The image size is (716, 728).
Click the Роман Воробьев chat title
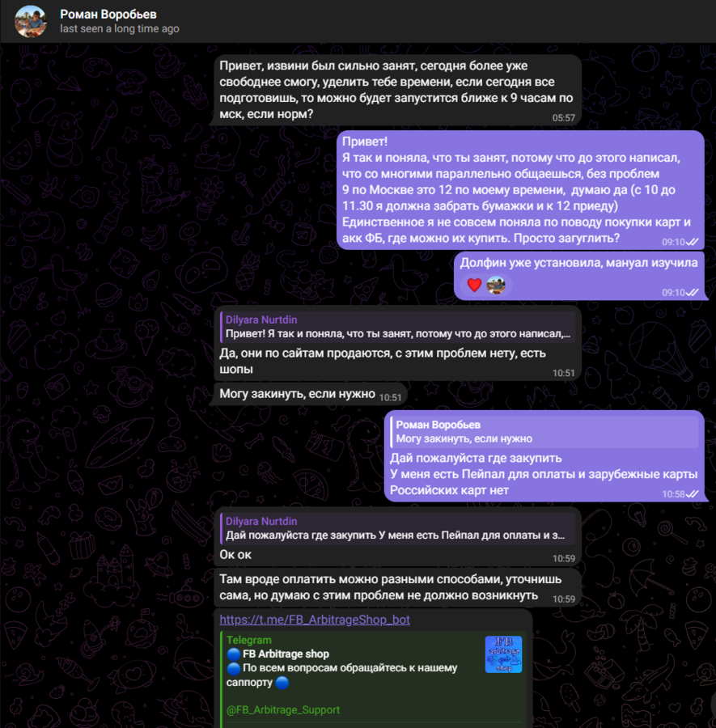click(108, 15)
